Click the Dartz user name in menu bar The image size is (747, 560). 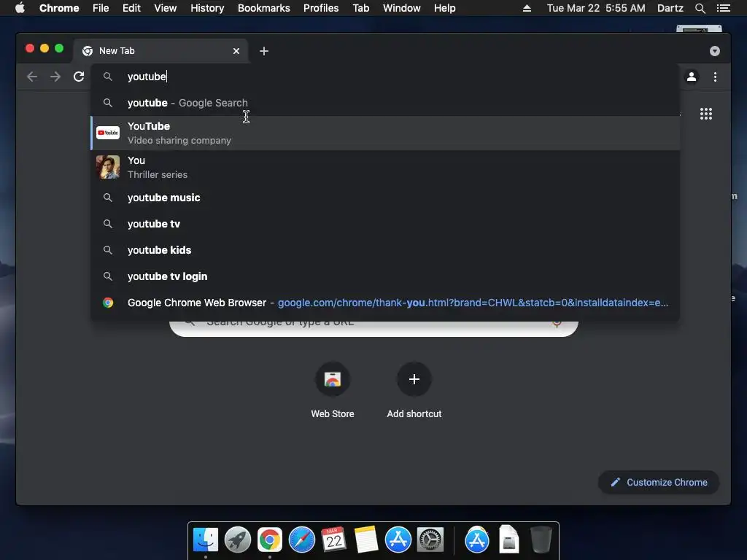point(670,8)
